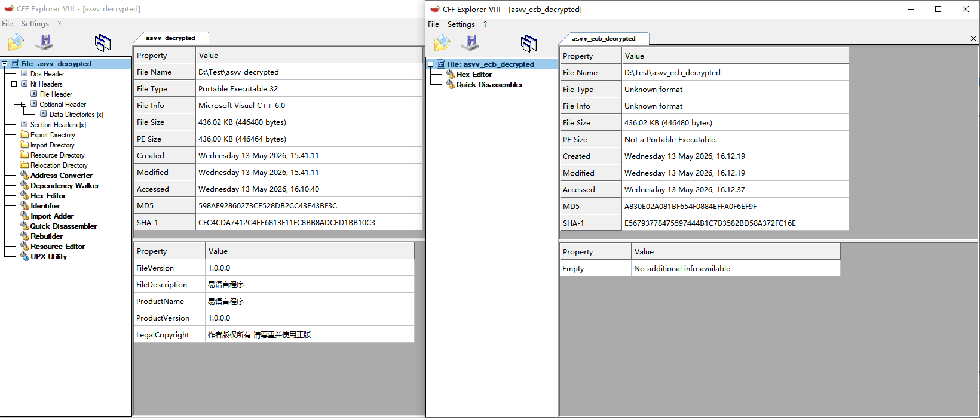Open Settings menu in asvv_ecb_decrypted window

coord(461,24)
